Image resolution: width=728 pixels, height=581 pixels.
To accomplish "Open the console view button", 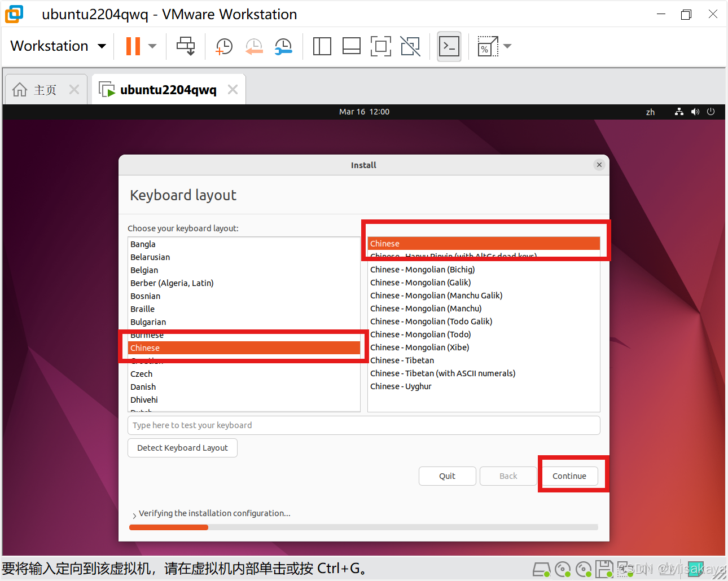I will (449, 46).
